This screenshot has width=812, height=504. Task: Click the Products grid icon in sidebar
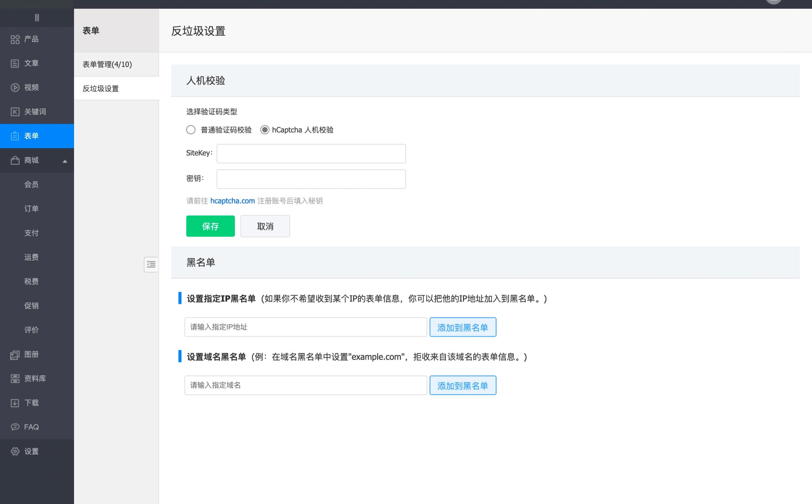point(15,39)
